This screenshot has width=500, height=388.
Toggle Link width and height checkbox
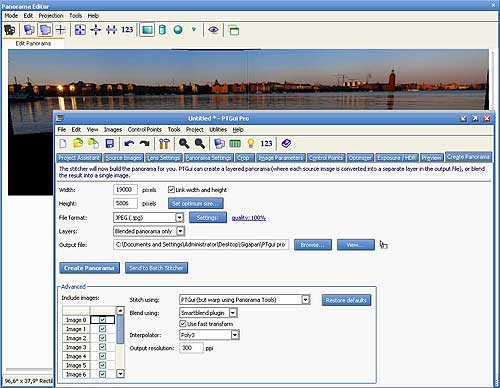point(171,190)
